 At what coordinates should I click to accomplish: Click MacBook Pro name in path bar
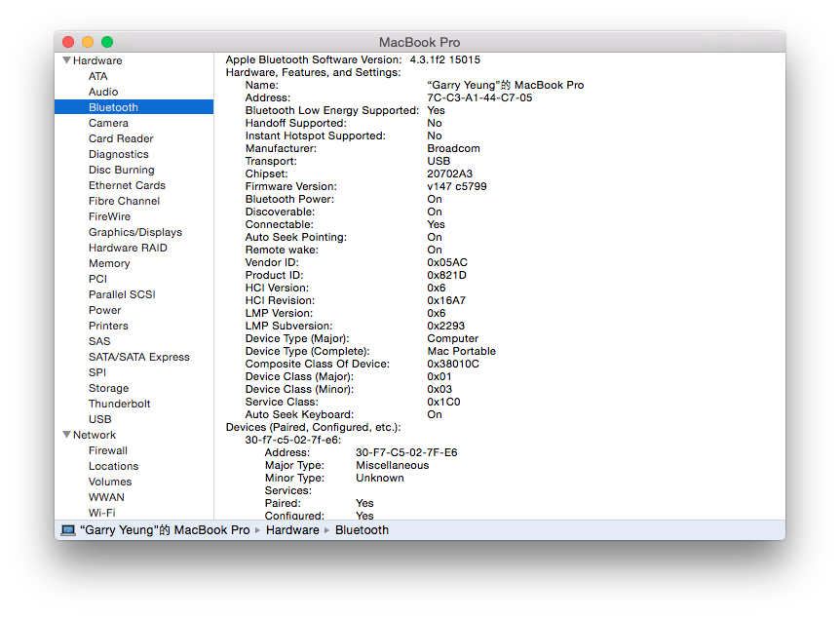click(165, 530)
